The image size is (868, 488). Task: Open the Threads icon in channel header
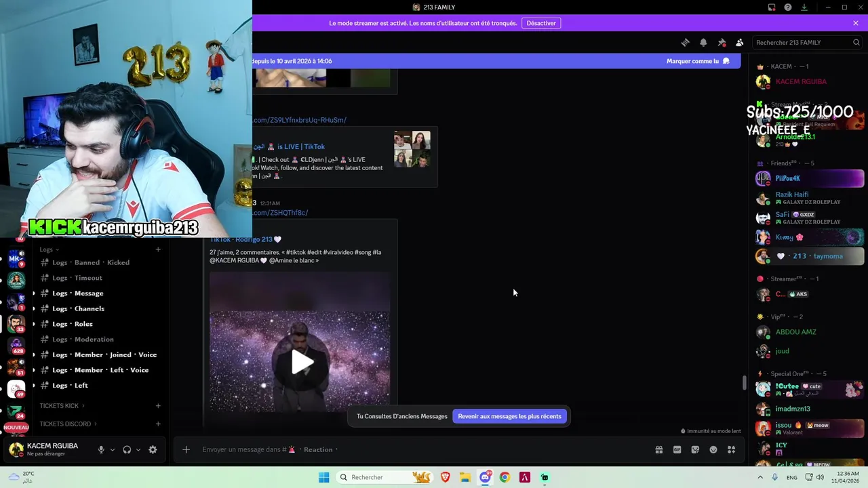685,42
